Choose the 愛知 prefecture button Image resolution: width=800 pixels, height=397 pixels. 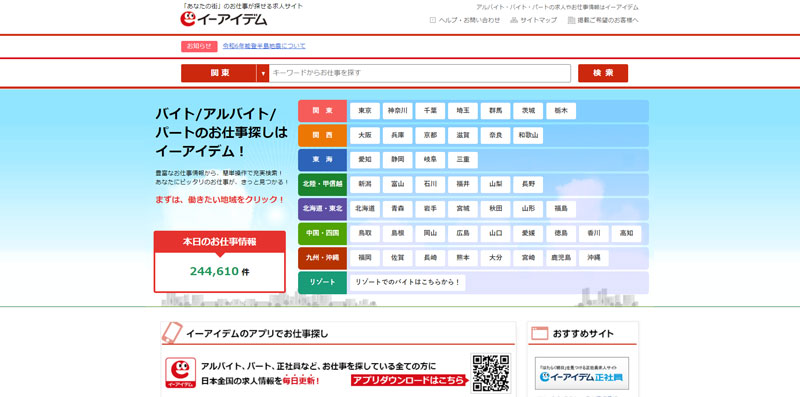tap(365, 160)
